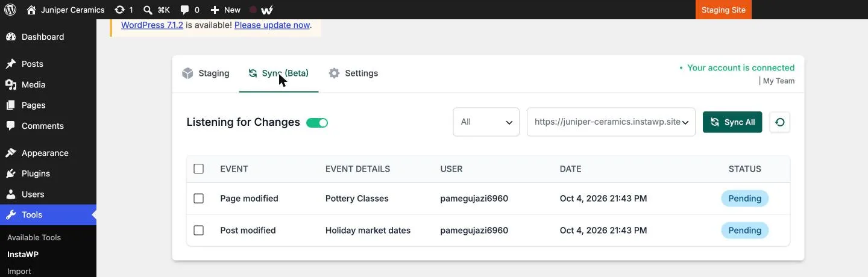Image resolution: width=868 pixels, height=277 pixels.
Task: Open the comments bubble in admin bar
Action: tap(184, 10)
